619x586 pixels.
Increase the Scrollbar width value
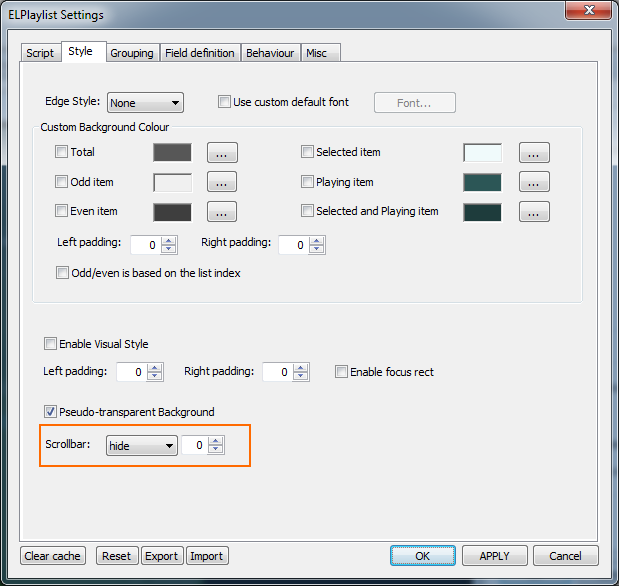point(216,441)
